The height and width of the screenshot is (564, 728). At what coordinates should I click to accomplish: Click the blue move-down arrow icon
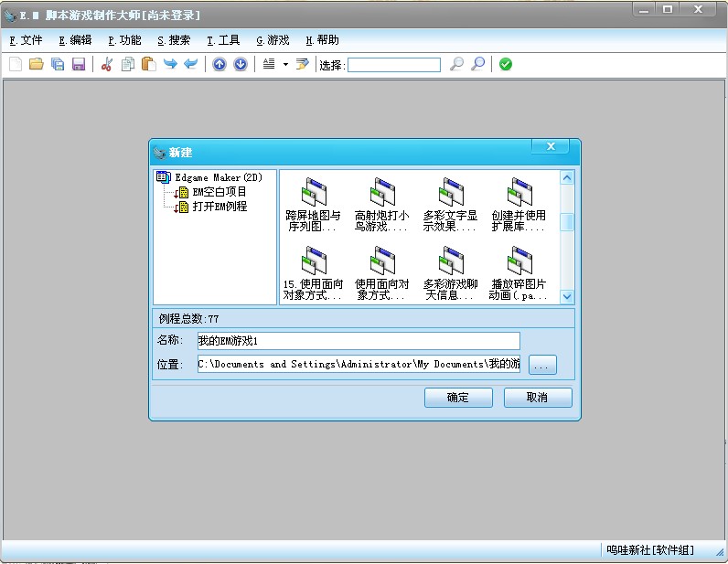pos(241,64)
